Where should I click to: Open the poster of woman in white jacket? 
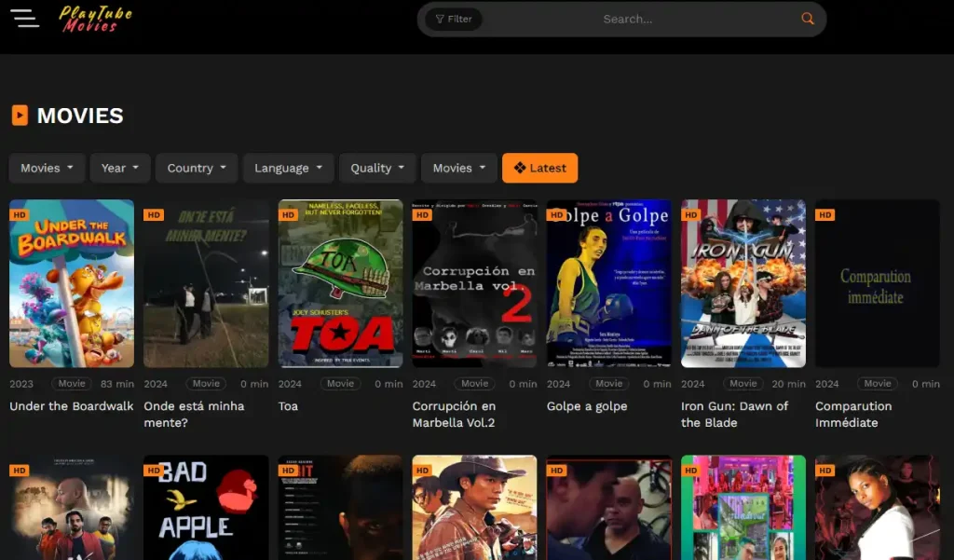878,508
